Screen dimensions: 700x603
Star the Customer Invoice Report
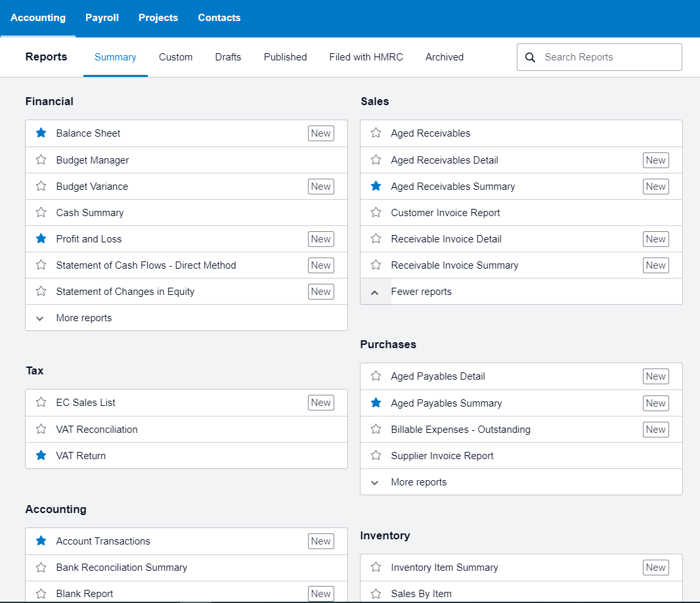click(376, 213)
